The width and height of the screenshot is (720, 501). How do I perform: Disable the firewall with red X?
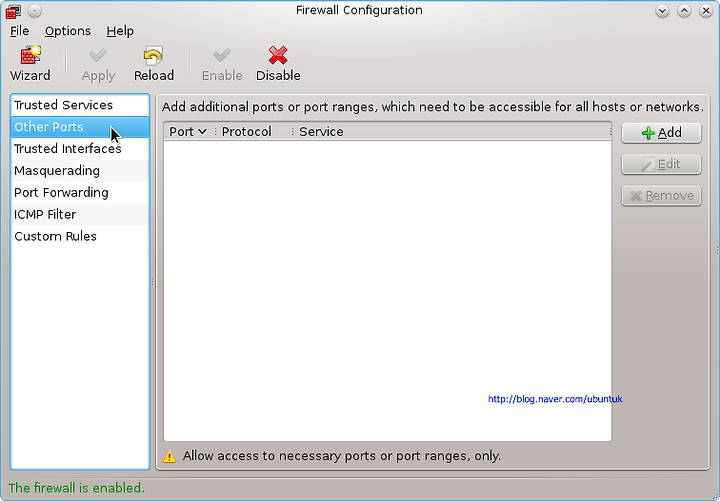click(278, 64)
